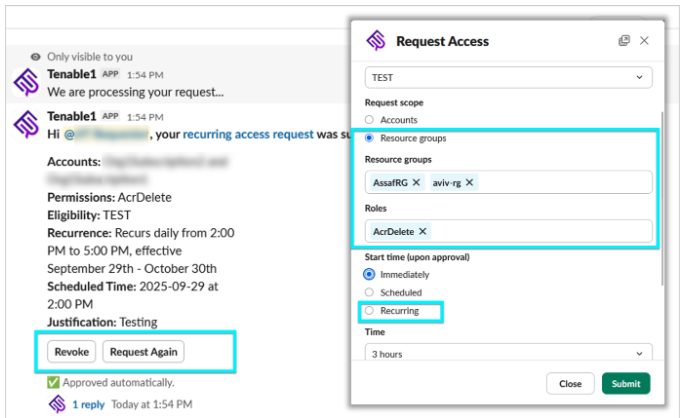Submit the access request
This screenshot has height=418, width=681.
coord(626,383)
